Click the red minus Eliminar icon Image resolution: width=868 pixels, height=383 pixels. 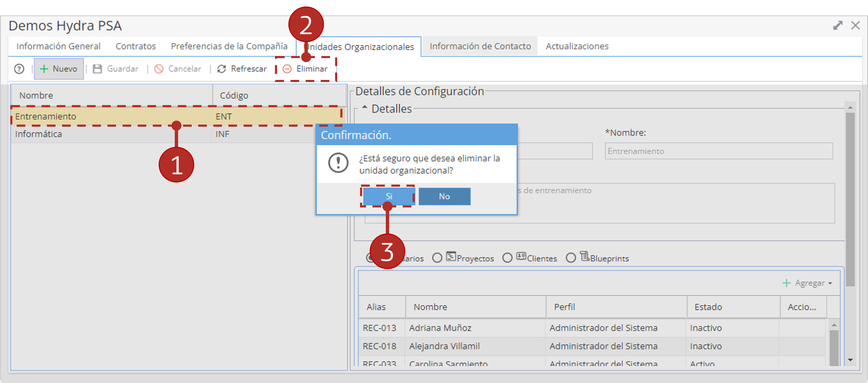coord(287,69)
